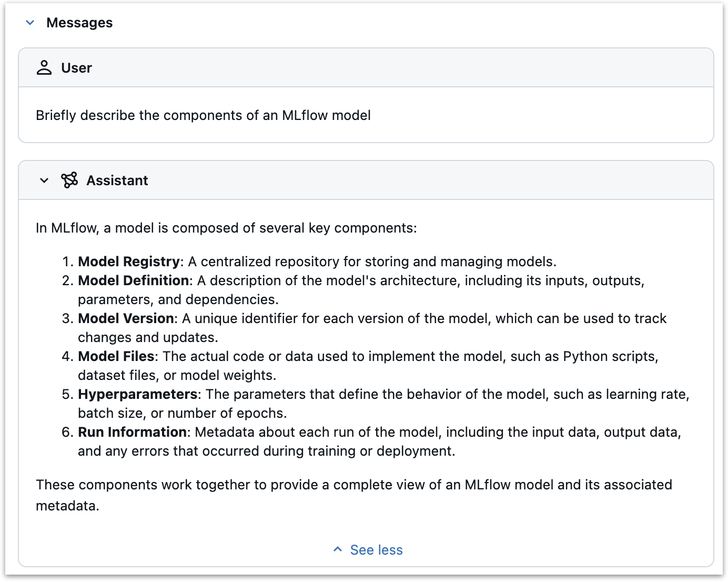The image size is (728, 582).
Task: Click the bold Model Files term
Action: point(116,356)
